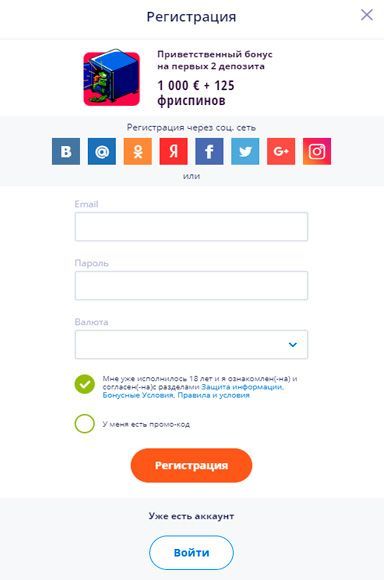Click into the Пароль password field
Image resolution: width=384 pixels, height=580 pixels.
(x=191, y=286)
